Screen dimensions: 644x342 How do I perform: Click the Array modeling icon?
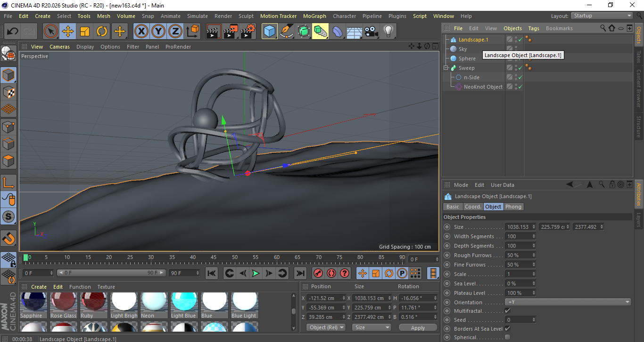[x=321, y=32]
